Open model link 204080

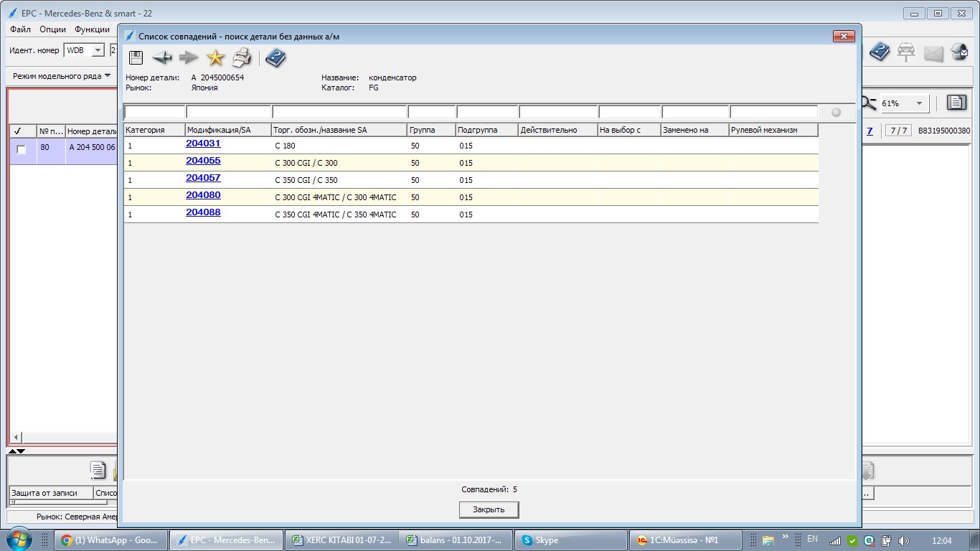pyautogui.click(x=203, y=195)
